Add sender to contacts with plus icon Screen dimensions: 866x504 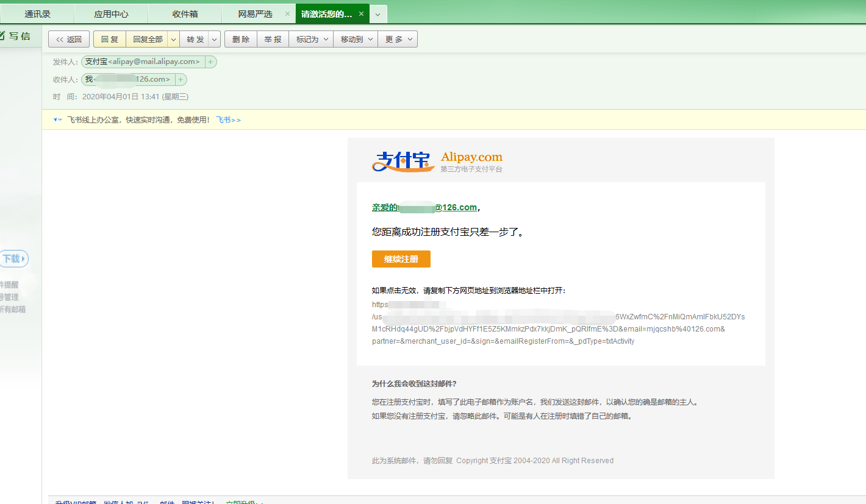pyautogui.click(x=210, y=62)
